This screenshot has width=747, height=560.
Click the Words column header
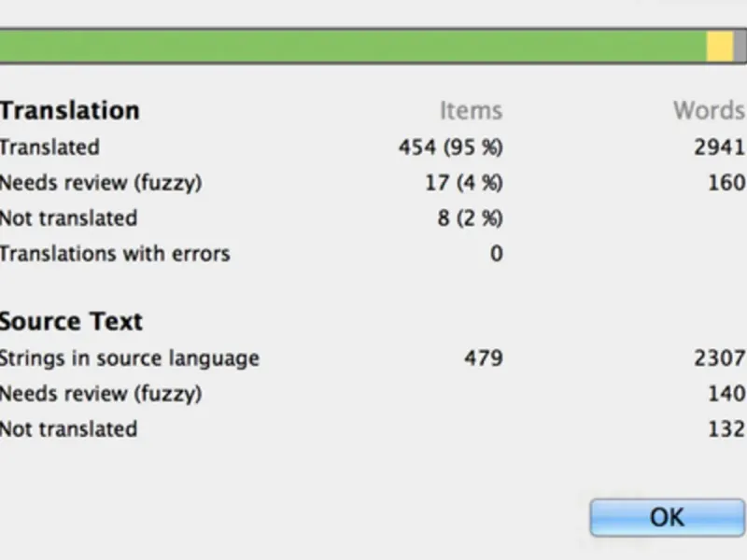coord(709,110)
